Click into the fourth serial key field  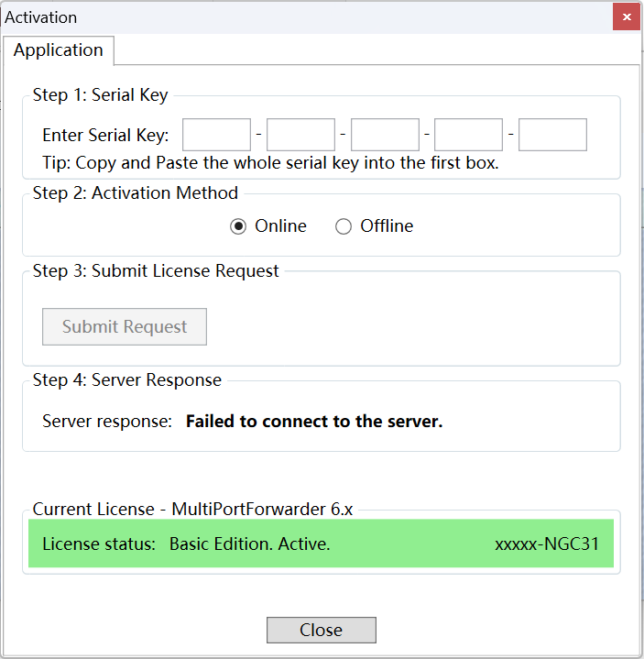pos(468,135)
